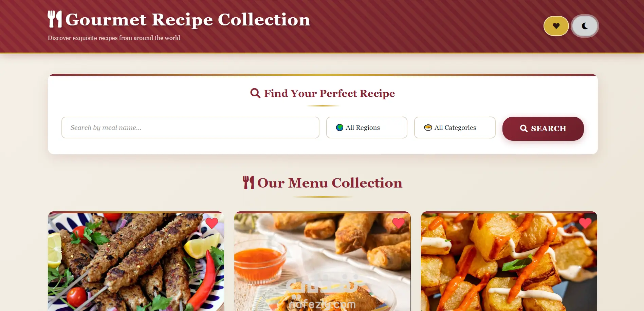Viewport: 644px width, 311px height.
Task: Open the grilled kebab recipe image
Action: click(x=136, y=262)
